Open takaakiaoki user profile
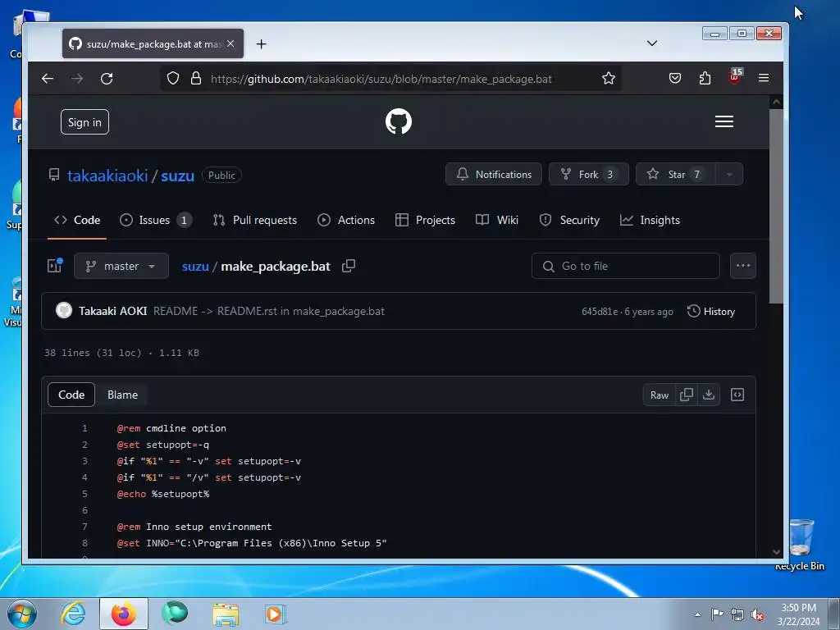 [x=107, y=176]
